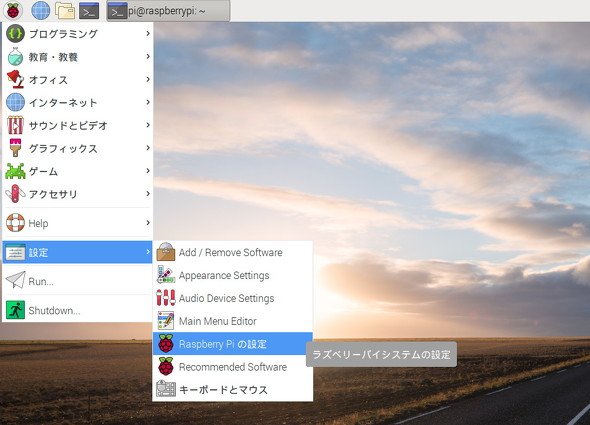This screenshot has width=590, height=425.
Task: Open the ゲーム menu category
Action: tap(78, 171)
